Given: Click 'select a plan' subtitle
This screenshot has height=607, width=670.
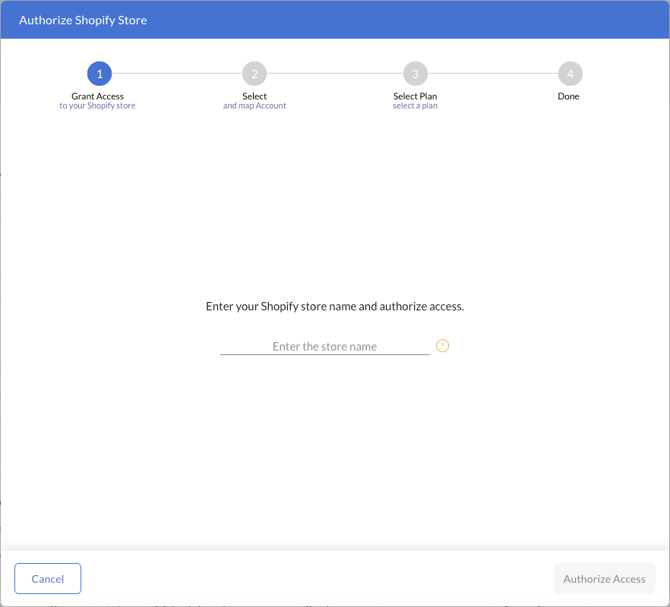Looking at the screenshot, I should (415, 106).
